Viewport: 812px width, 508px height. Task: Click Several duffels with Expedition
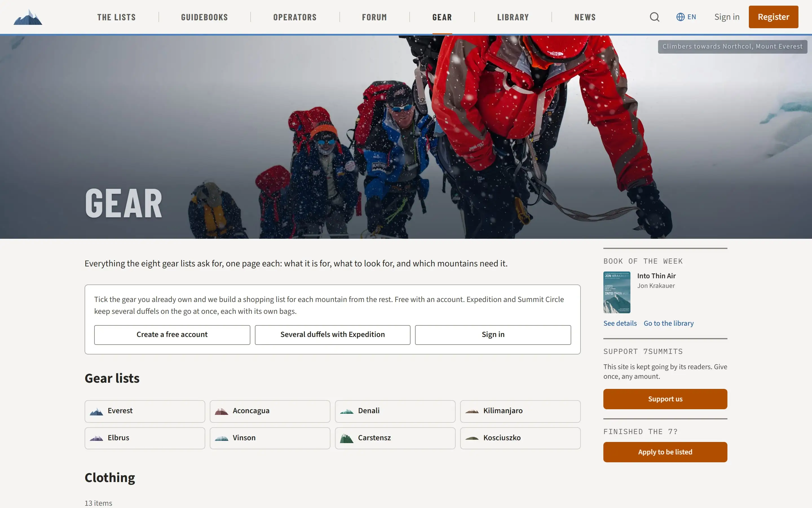click(x=332, y=335)
